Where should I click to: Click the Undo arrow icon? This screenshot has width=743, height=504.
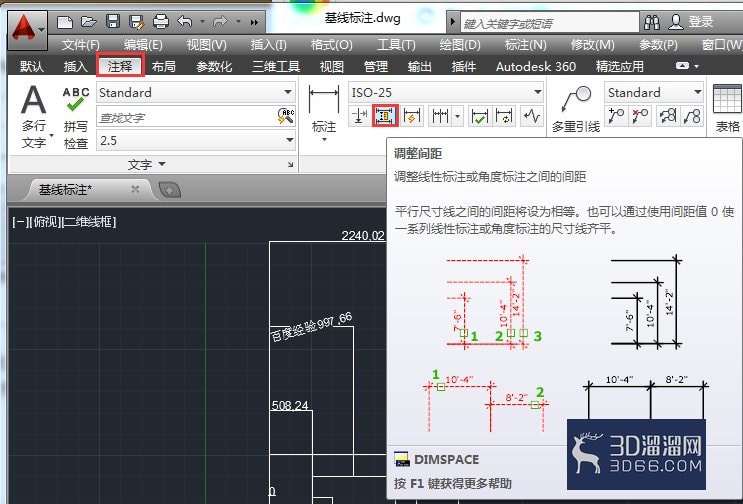coord(185,22)
